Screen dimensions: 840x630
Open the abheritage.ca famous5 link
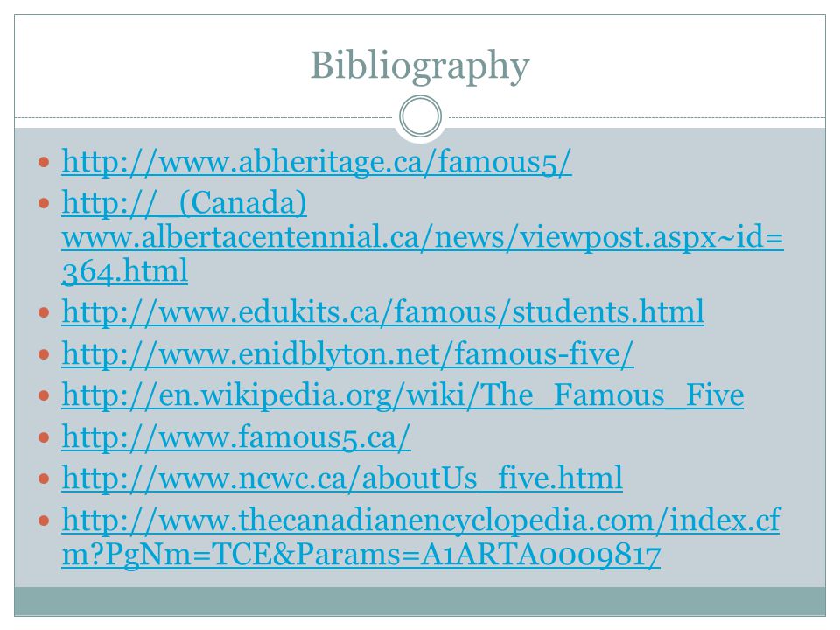pyautogui.click(x=317, y=161)
